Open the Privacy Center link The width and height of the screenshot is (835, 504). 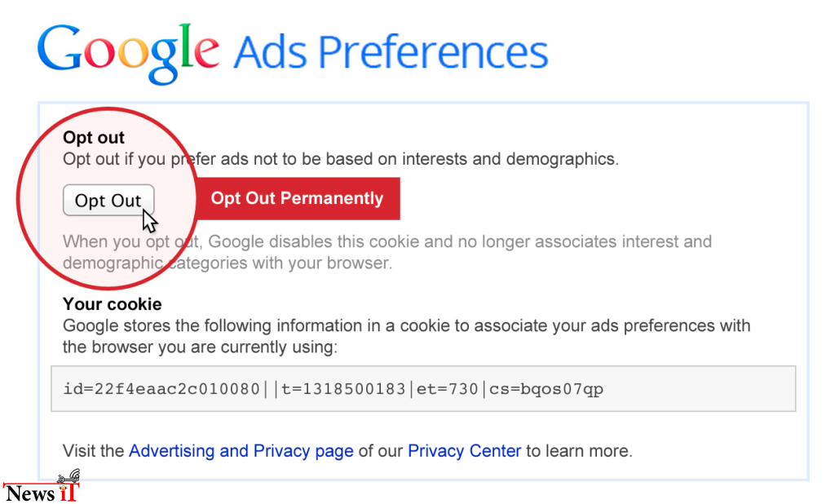[464, 451]
